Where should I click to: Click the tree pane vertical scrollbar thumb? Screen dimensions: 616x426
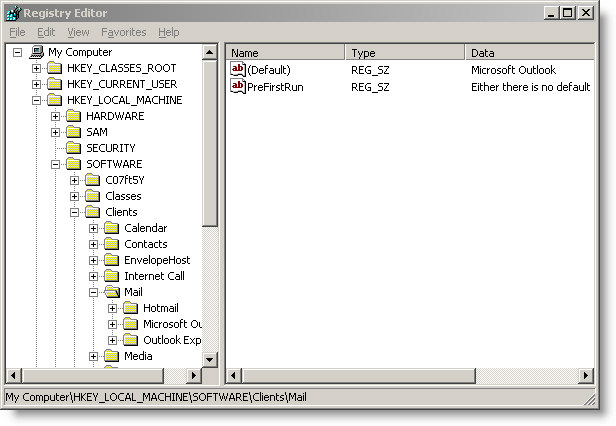pos(210,143)
